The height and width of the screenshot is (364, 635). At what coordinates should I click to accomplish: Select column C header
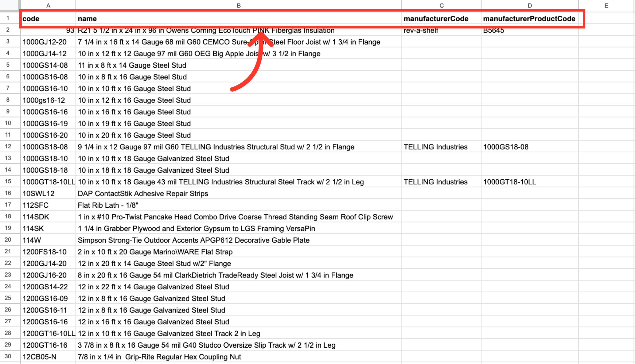coord(441,5)
